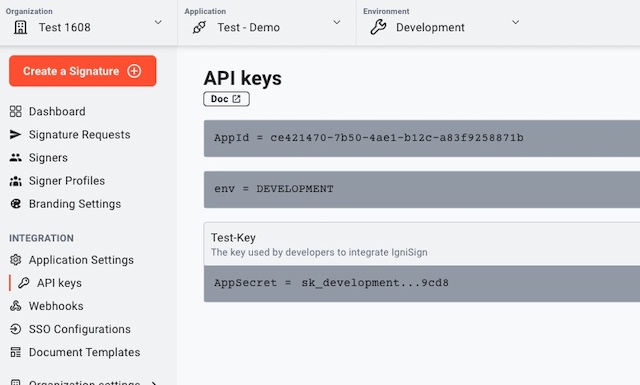Select API keys in sidebar
This screenshot has height=385, width=640.
click(x=59, y=283)
